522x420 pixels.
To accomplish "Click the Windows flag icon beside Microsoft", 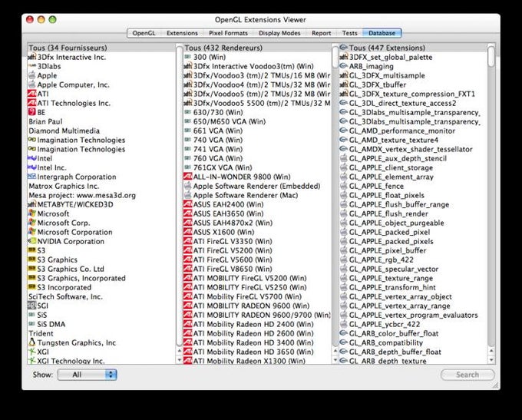I will coord(32,213).
